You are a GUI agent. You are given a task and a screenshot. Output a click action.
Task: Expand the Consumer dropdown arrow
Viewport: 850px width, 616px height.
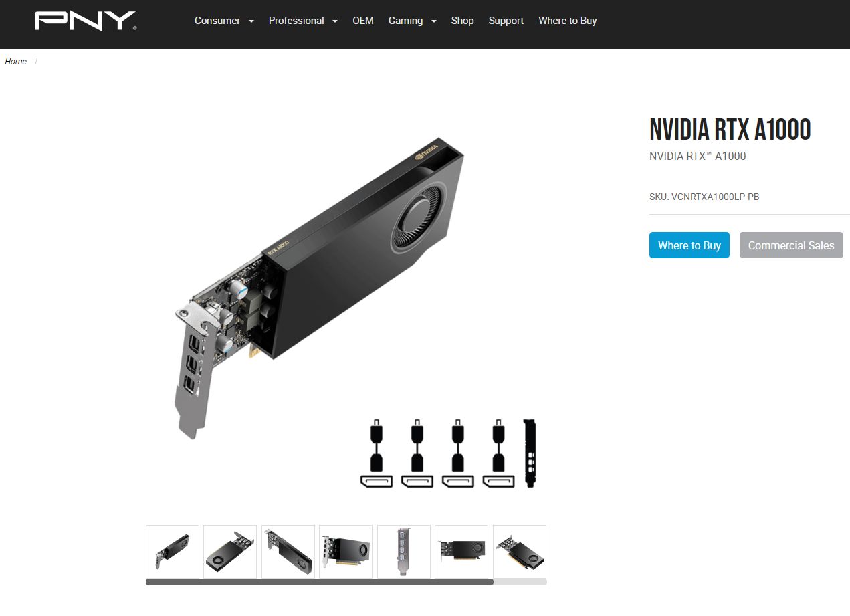(251, 21)
